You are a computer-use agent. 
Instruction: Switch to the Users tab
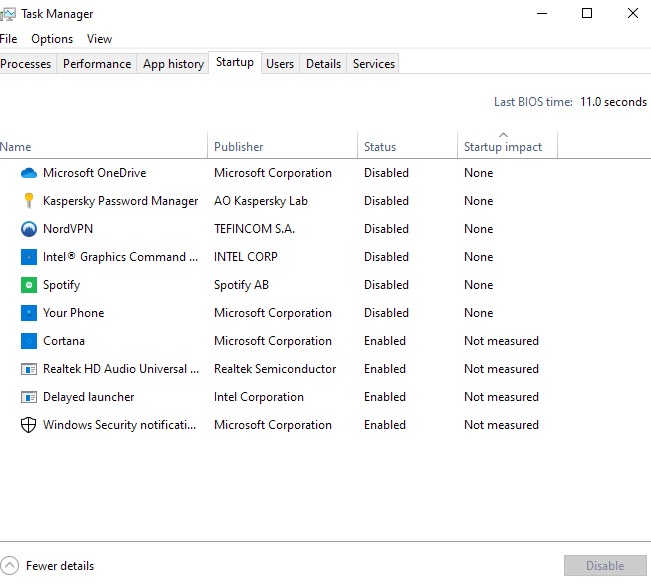coord(280,64)
